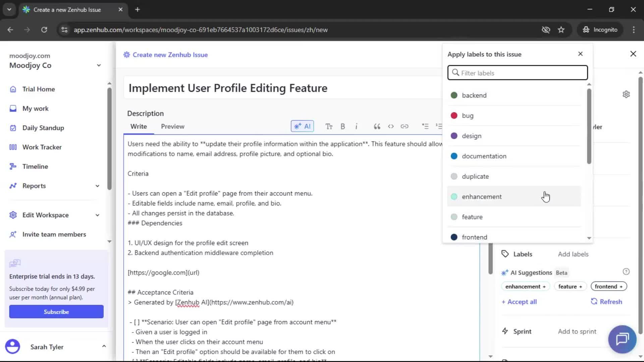This screenshot has width=644, height=362.
Task: Insert a code block using the code icon
Action: 391,126
